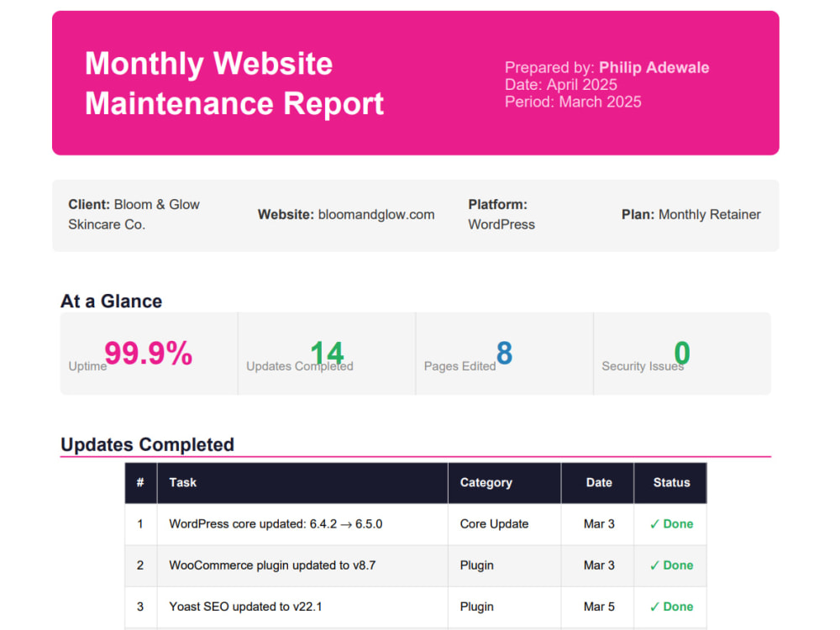Click the 8 pages edited number

504,353
